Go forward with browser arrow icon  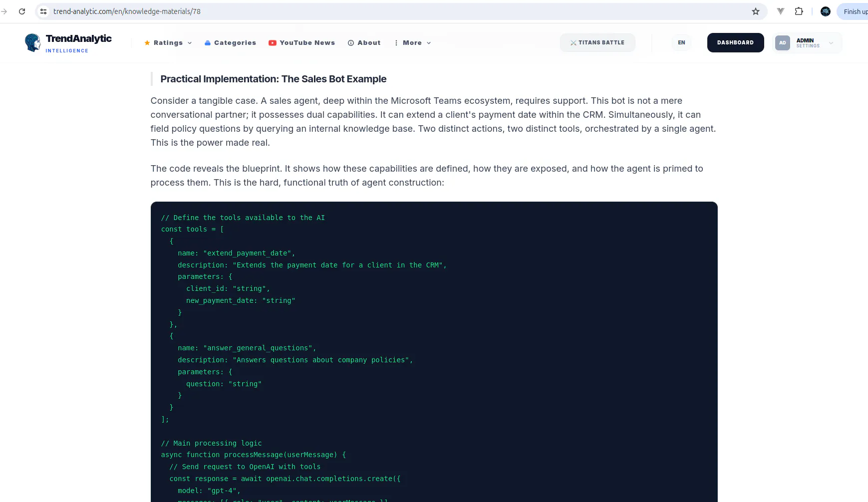[4, 11]
